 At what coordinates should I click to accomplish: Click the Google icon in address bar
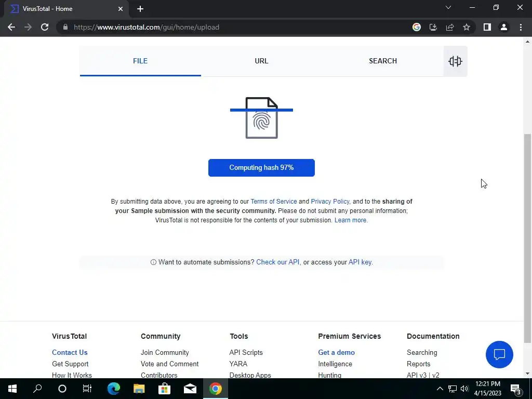[x=417, y=27]
